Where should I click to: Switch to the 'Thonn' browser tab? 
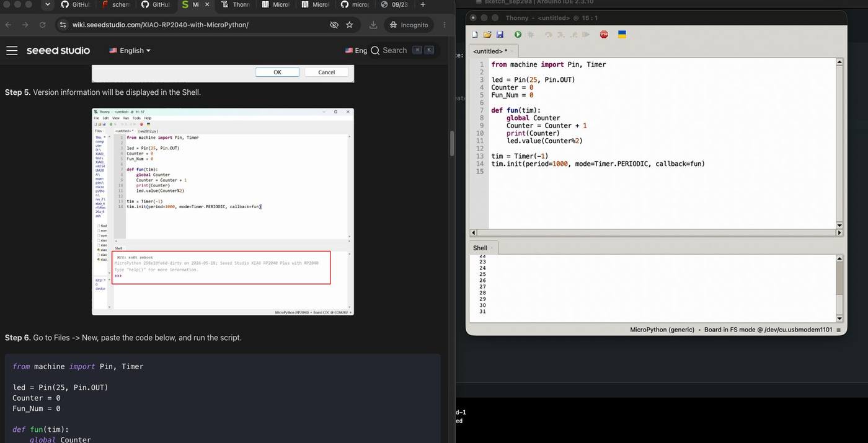236,4
